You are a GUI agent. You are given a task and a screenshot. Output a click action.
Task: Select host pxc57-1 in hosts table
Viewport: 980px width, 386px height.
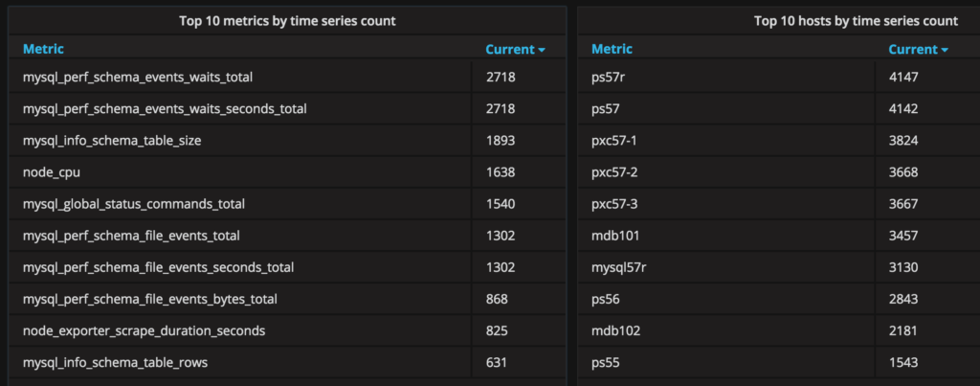pos(614,141)
